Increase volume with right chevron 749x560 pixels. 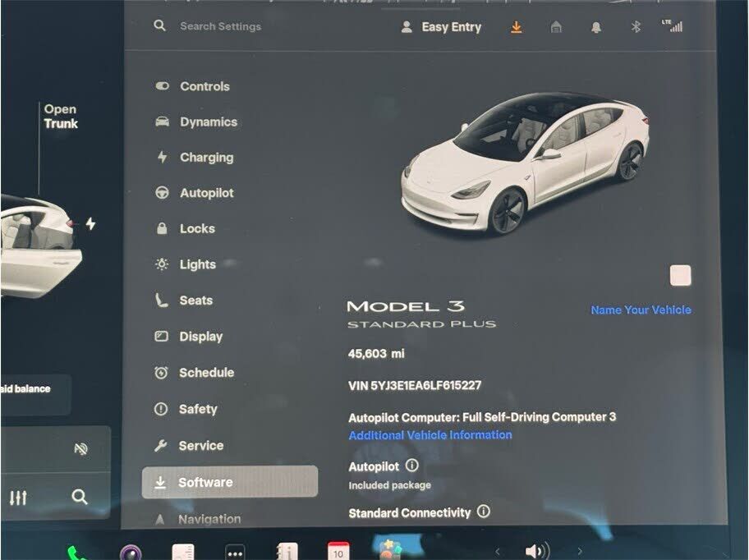[x=580, y=551]
